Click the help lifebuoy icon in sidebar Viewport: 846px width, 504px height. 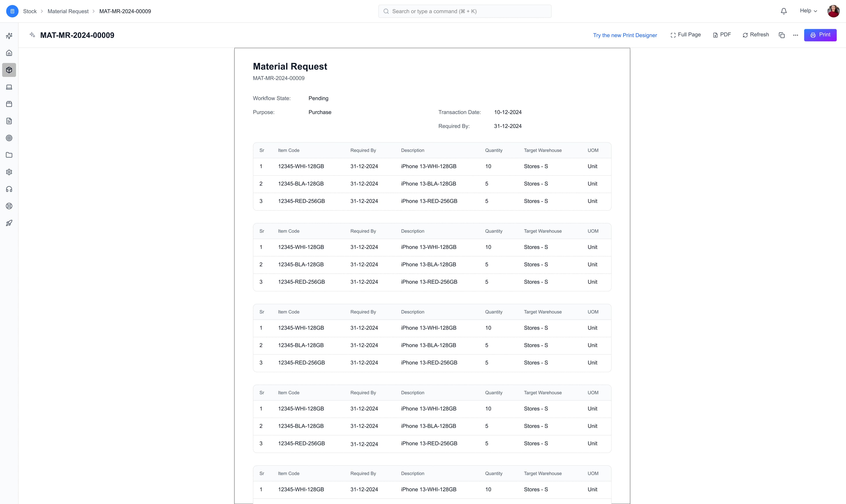9,206
